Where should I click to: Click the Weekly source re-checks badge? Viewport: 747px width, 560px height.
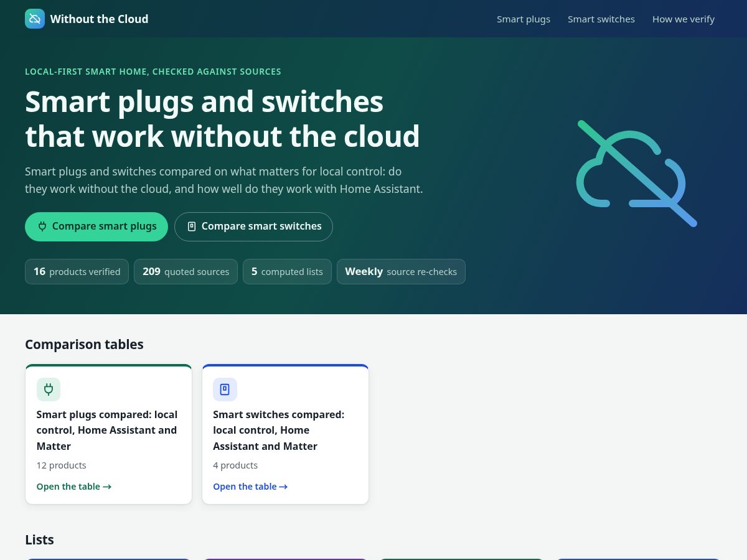click(401, 271)
